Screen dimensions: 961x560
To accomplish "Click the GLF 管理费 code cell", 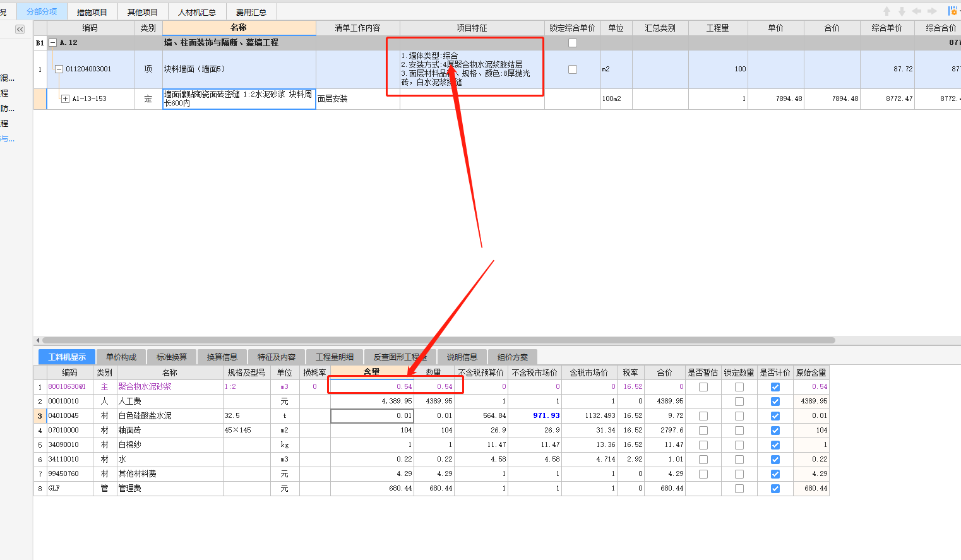I will [69, 489].
